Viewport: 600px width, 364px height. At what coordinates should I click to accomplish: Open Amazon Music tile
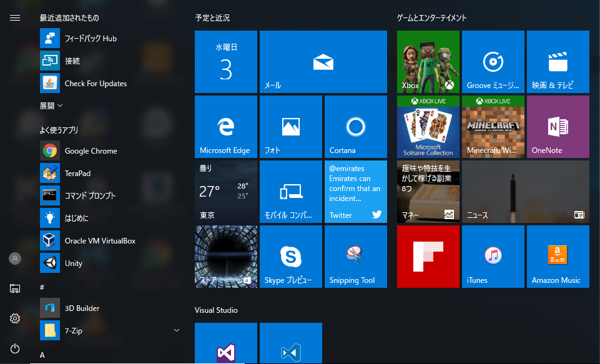[x=558, y=257]
